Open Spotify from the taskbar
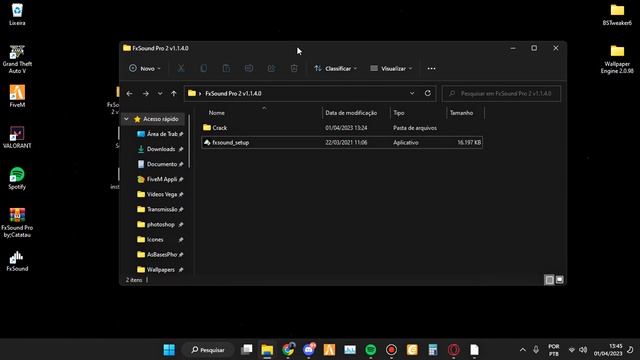Image resolution: width=640 pixels, height=360 pixels. (x=371, y=350)
